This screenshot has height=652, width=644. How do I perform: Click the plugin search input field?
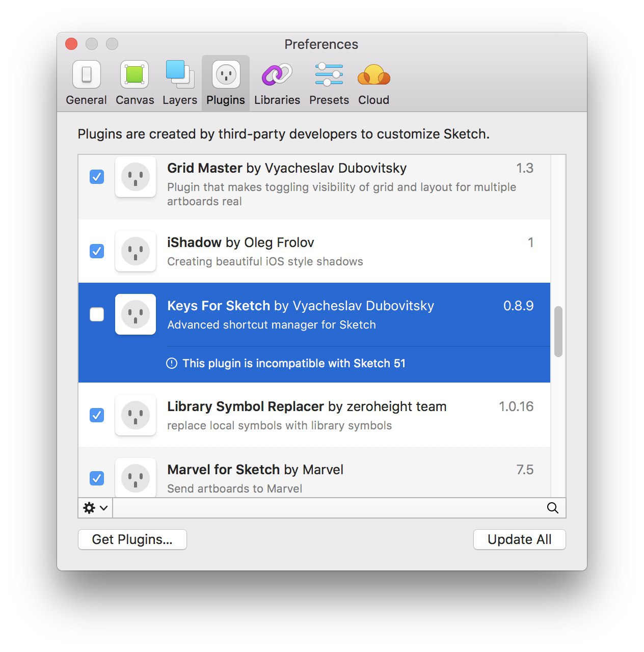pyautogui.click(x=329, y=508)
